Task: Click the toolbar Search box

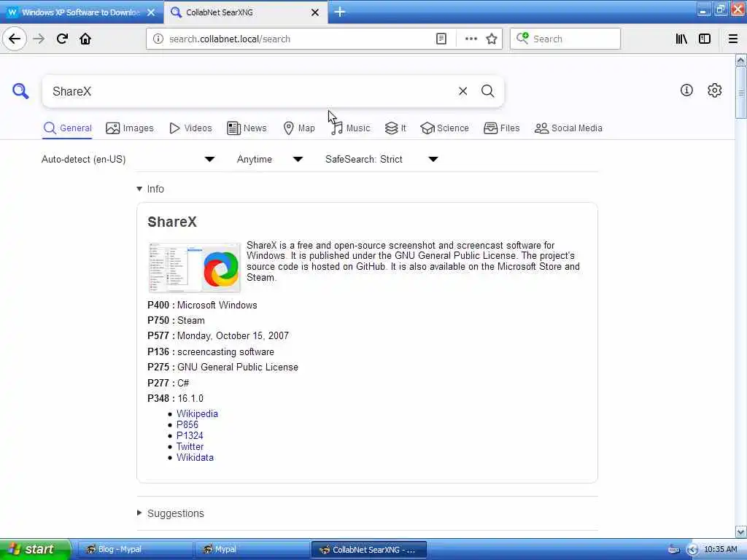Action: point(565,39)
